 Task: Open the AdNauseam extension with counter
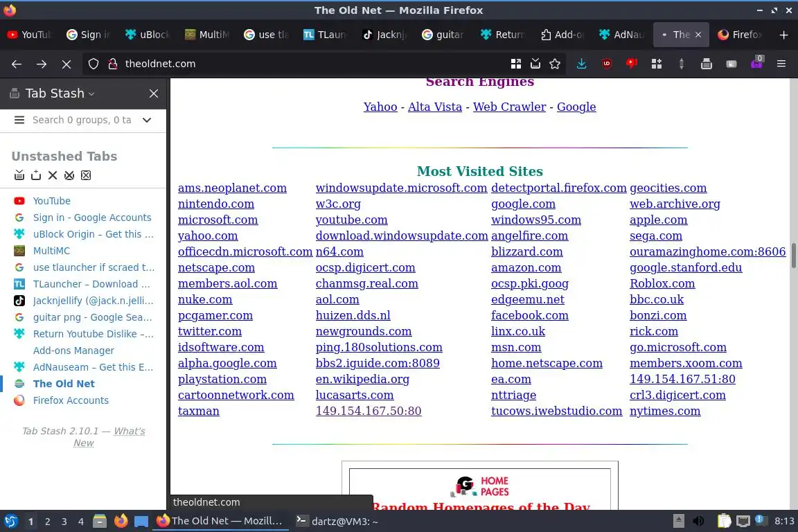tap(756, 62)
